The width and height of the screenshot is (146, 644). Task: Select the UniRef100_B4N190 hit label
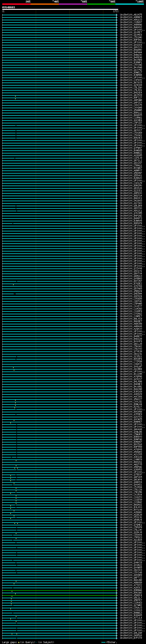(x=131, y=55)
